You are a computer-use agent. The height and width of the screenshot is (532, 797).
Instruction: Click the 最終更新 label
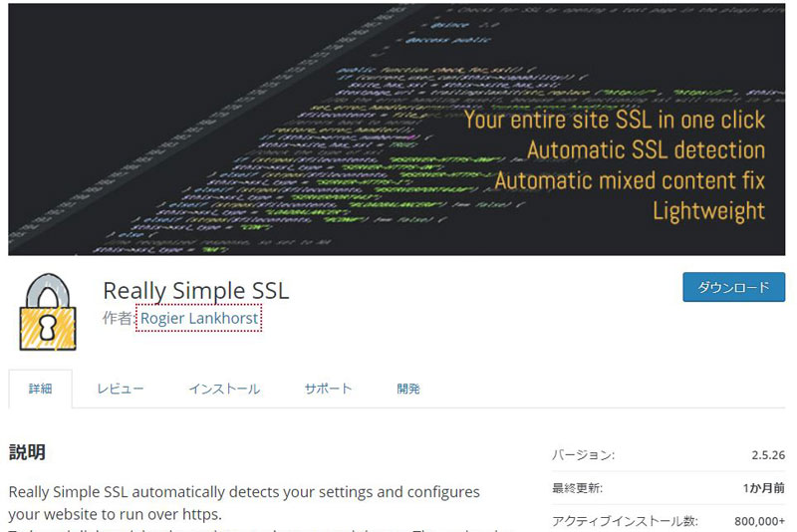click(x=577, y=488)
